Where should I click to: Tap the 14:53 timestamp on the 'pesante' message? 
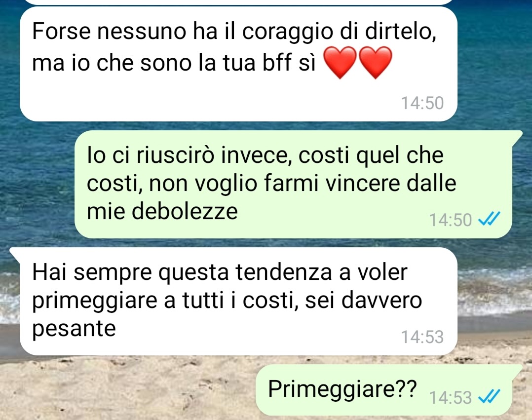pos(422,337)
